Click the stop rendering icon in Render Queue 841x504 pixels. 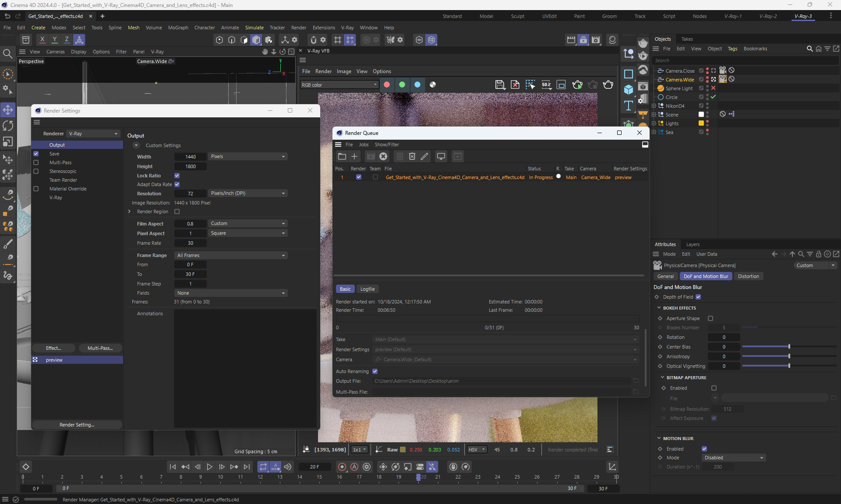[x=383, y=156]
